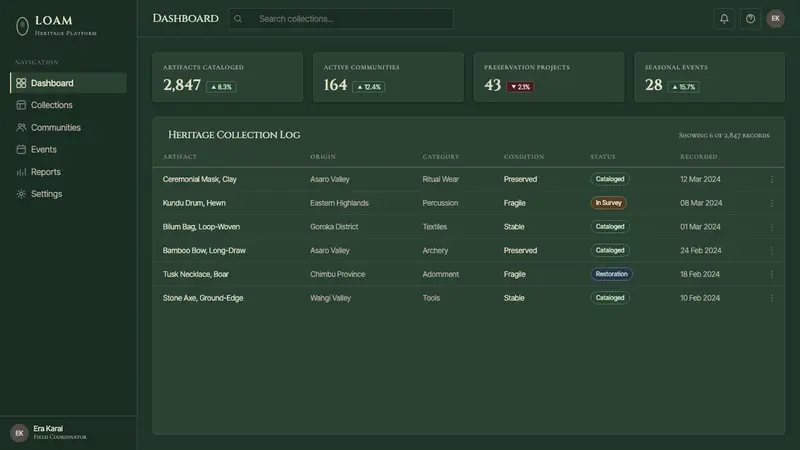Sort by Condition column header
This screenshot has width=800, height=450.
[x=524, y=157]
